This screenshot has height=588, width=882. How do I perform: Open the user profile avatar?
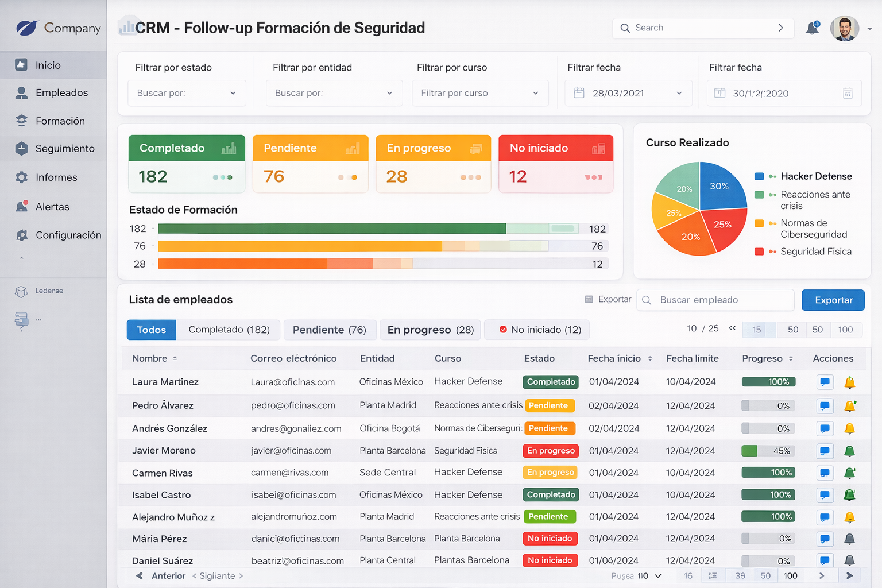[844, 28]
